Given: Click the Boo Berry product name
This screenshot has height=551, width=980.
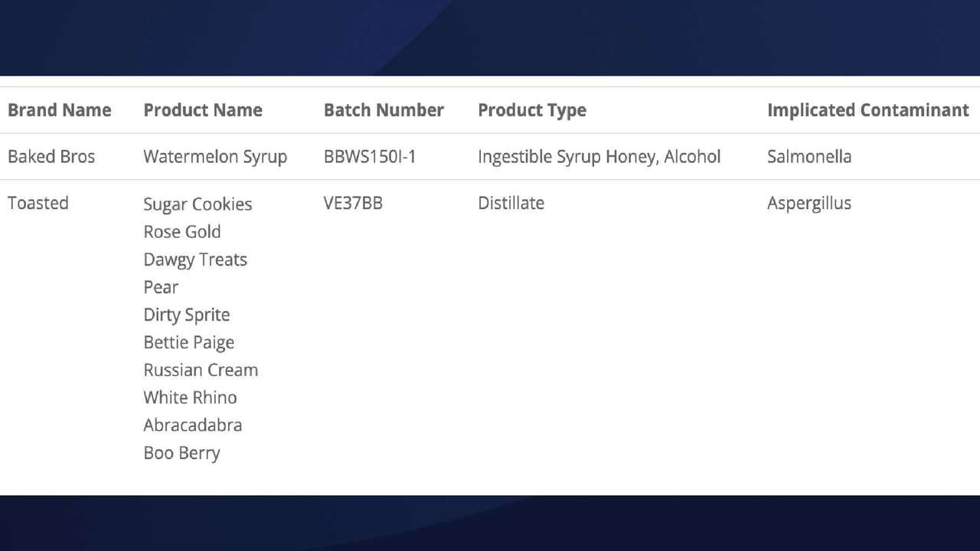Looking at the screenshot, I should coord(181,452).
